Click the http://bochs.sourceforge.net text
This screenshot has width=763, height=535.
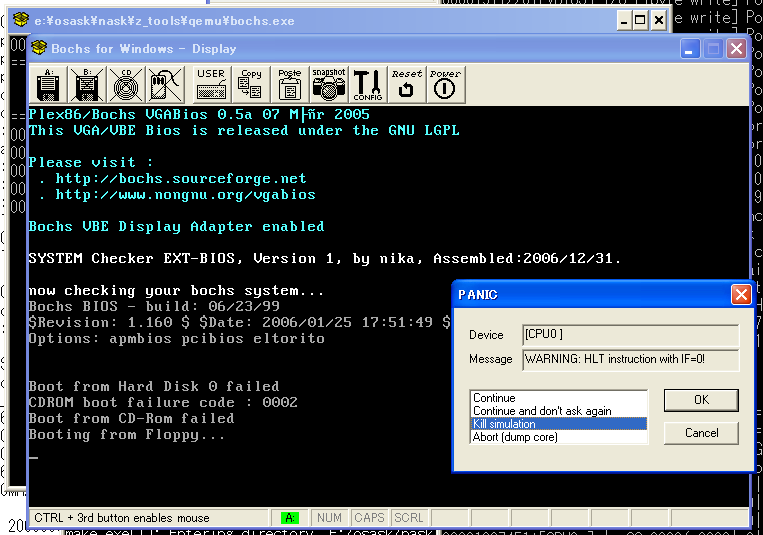coord(181,179)
